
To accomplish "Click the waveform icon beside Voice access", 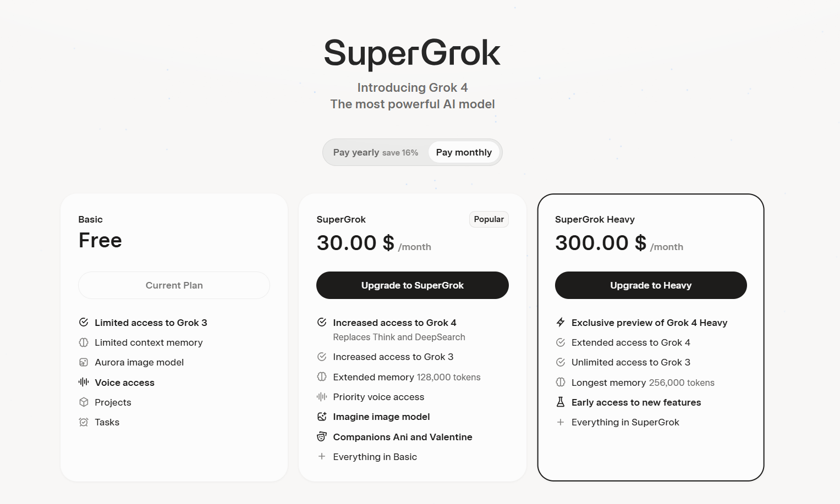I will click(84, 382).
